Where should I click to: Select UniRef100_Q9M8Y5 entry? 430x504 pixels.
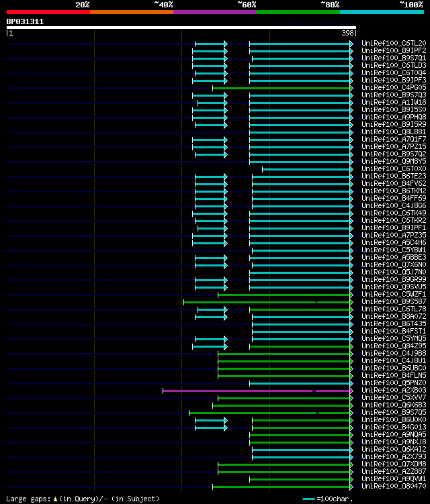pyautogui.click(x=394, y=161)
